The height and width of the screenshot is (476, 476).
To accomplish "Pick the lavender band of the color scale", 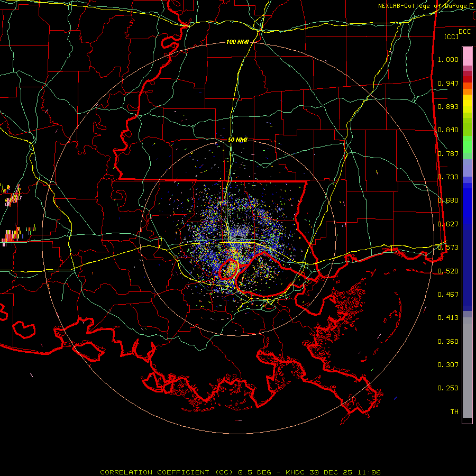I will pos(467,168).
